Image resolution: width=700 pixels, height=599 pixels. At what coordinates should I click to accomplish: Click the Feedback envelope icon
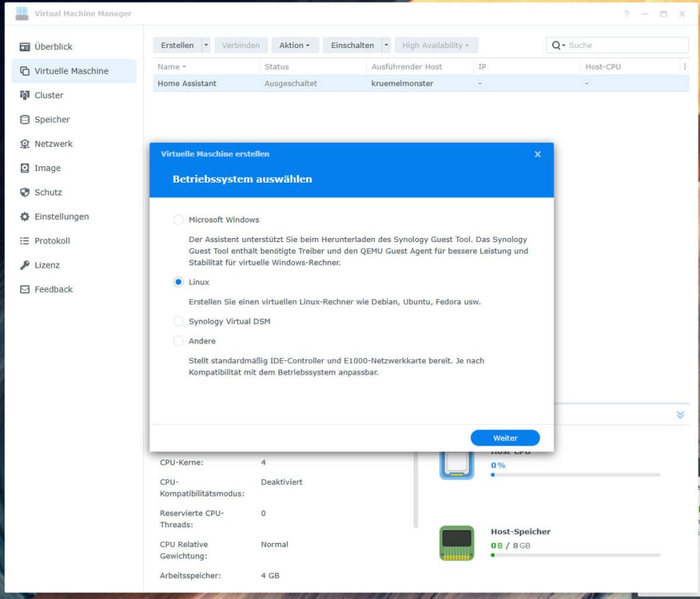(x=25, y=290)
